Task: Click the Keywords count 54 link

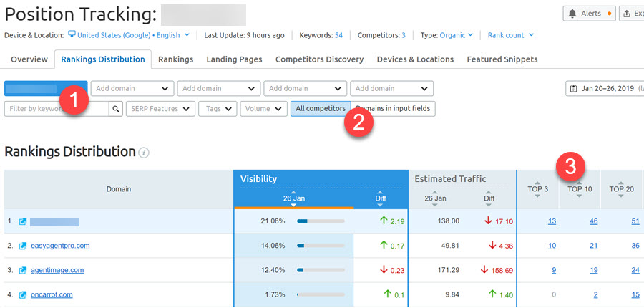Action: [338, 34]
